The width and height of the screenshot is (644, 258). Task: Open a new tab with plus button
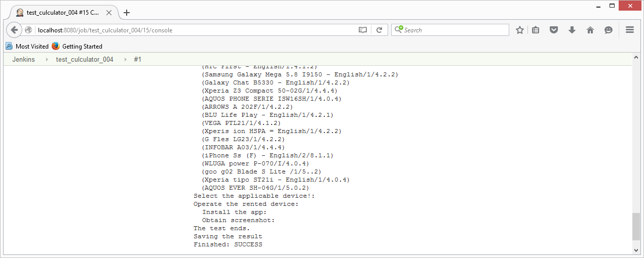127,13
